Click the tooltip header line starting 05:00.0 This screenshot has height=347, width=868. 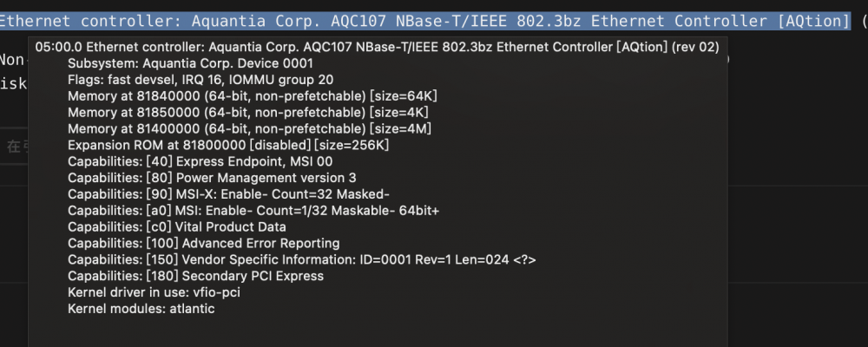(x=377, y=48)
